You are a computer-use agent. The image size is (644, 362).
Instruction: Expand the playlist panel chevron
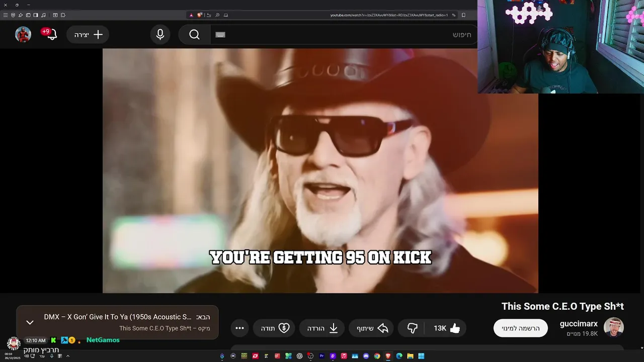(30, 322)
